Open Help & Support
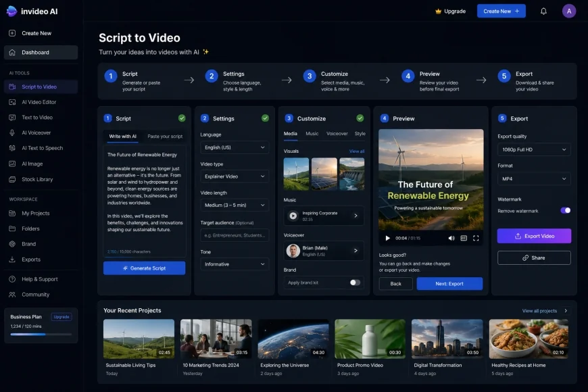 (x=41, y=279)
